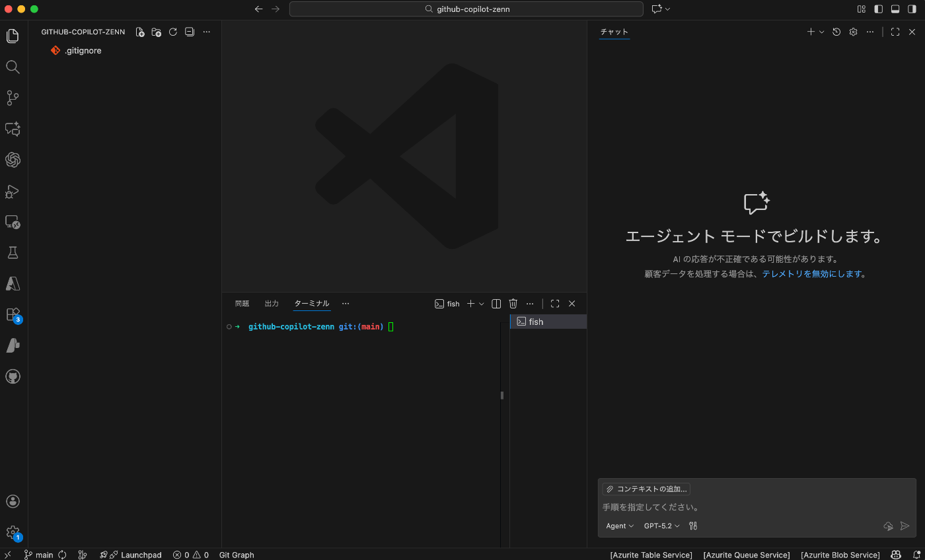
Task: Show additional panel tabs ellipsis
Action: coord(346,304)
